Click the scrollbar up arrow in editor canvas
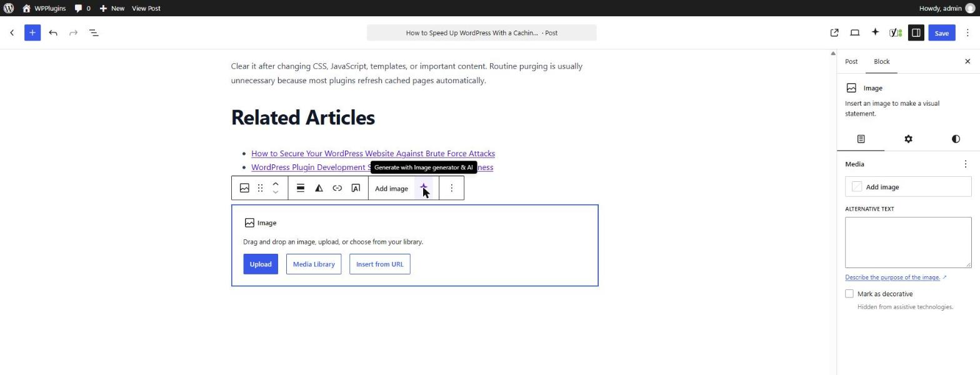The height and width of the screenshot is (375, 980). [832, 54]
